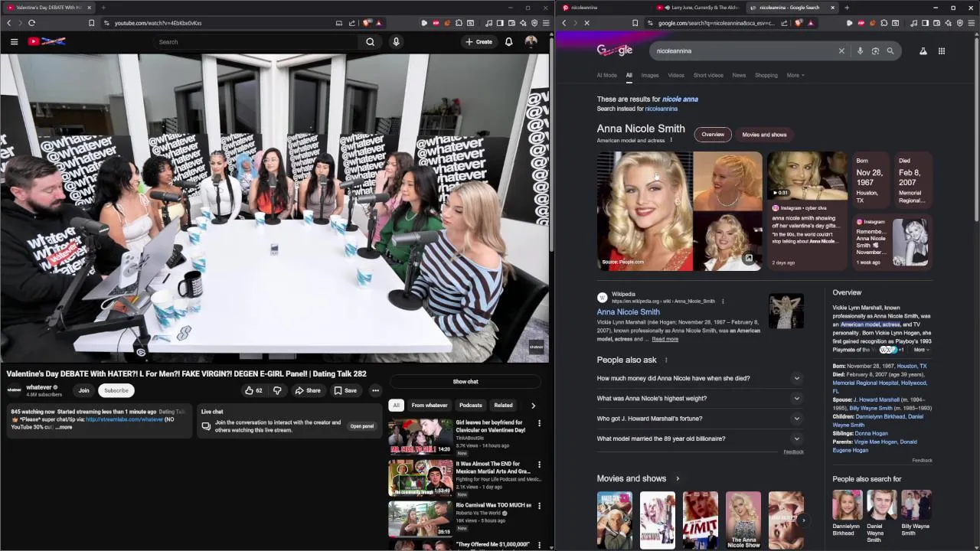Image resolution: width=980 pixels, height=551 pixels.
Task: Open the YouTube account avatar menu
Action: [x=531, y=42]
